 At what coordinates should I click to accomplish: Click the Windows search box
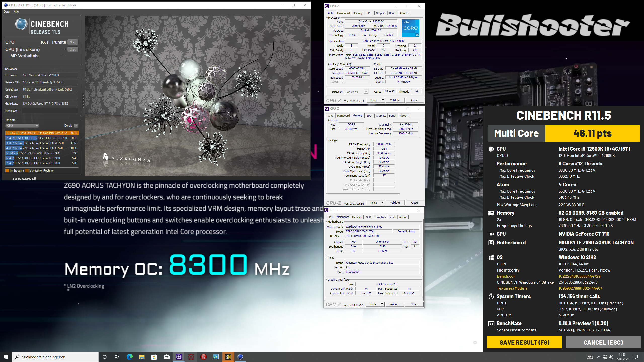click(55, 357)
